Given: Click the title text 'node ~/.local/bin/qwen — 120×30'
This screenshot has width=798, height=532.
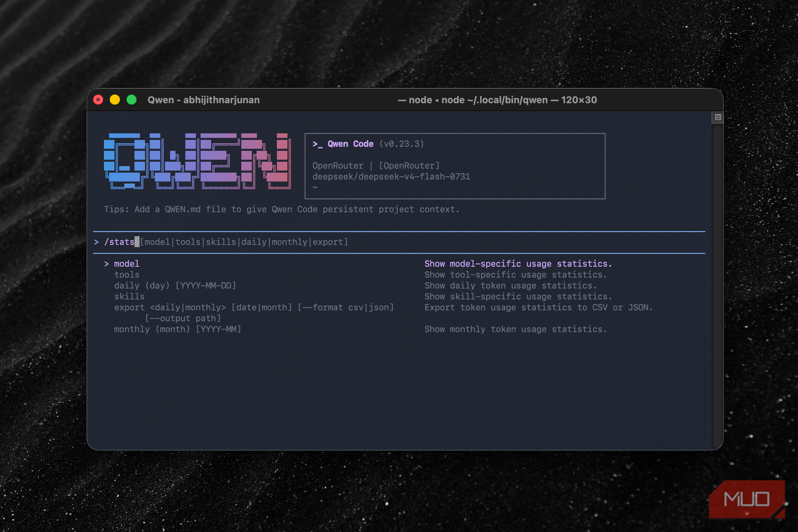Looking at the screenshot, I should (519, 100).
